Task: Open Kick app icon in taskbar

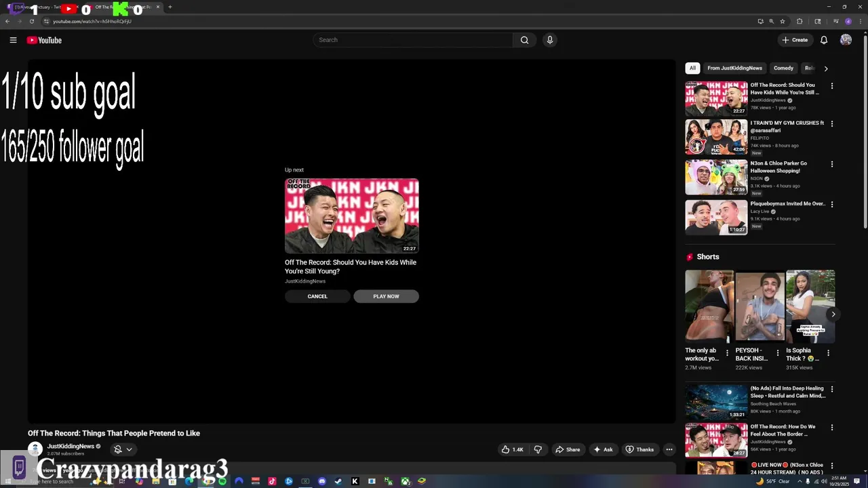Action: (355, 481)
